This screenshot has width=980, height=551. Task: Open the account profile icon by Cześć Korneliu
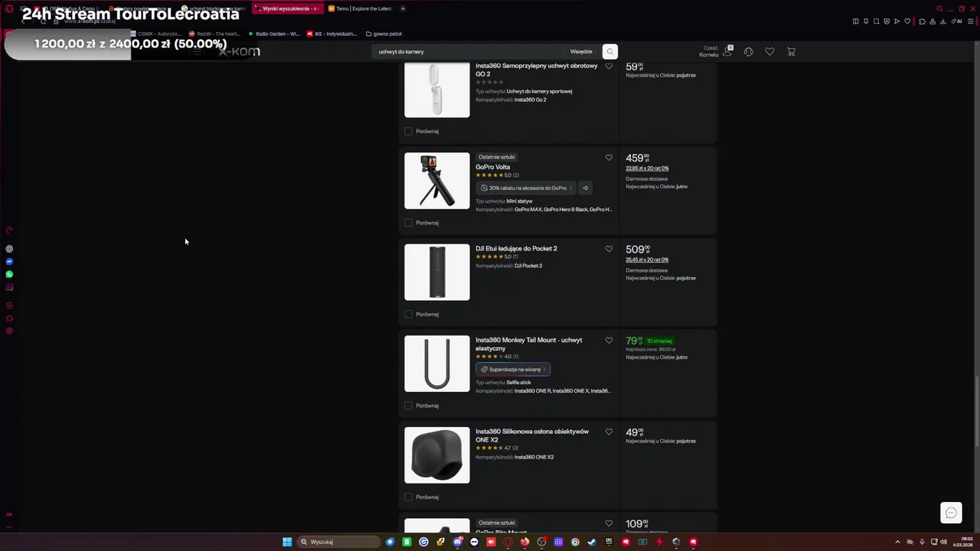pyautogui.click(x=727, y=51)
